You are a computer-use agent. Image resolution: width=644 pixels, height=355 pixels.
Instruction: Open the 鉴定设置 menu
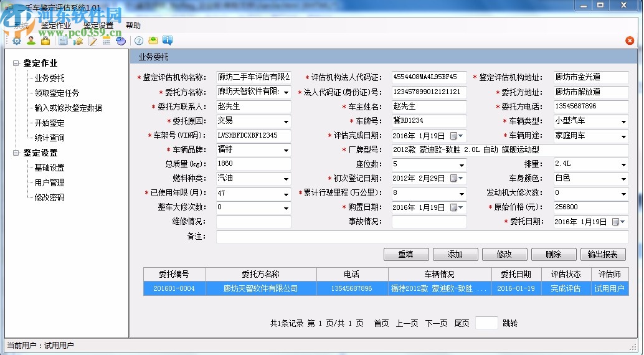[98, 26]
